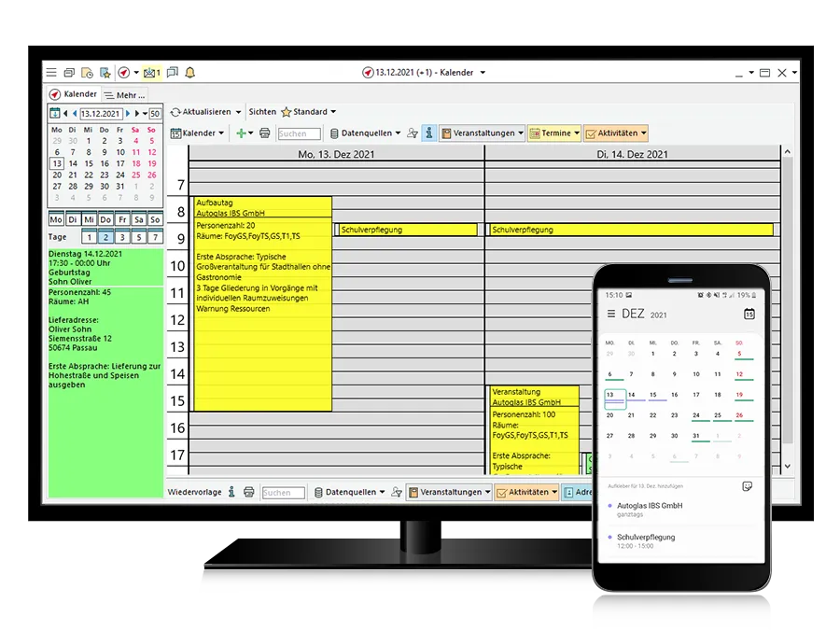Click the calendar's vertical scrollbar up arrow
This screenshot has width=840, height=630.
click(x=788, y=152)
